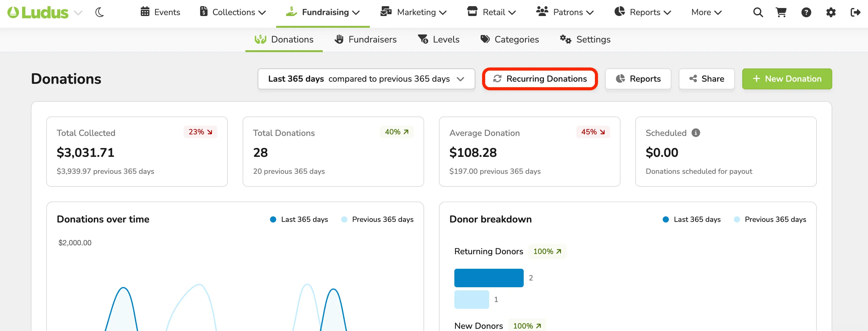
Task: Click the $3,031.71 Total Collected value
Action: click(x=86, y=153)
